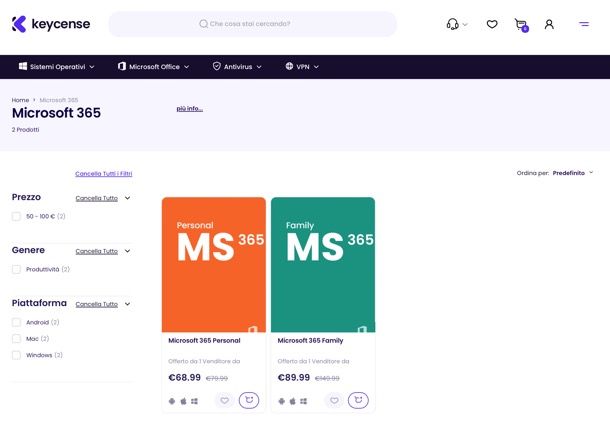Image resolution: width=610 pixels, height=433 pixels.
Task: Click Apple platform icon on Personal card
Action: coord(183,401)
